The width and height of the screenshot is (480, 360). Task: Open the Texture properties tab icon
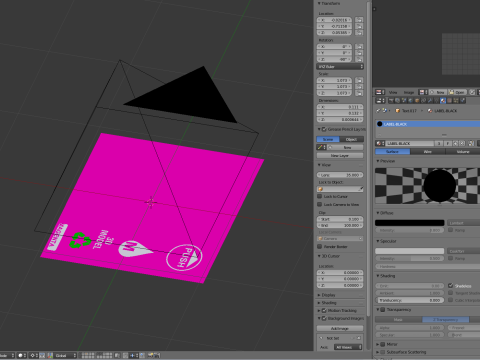pyautogui.click(x=449, y=100)
